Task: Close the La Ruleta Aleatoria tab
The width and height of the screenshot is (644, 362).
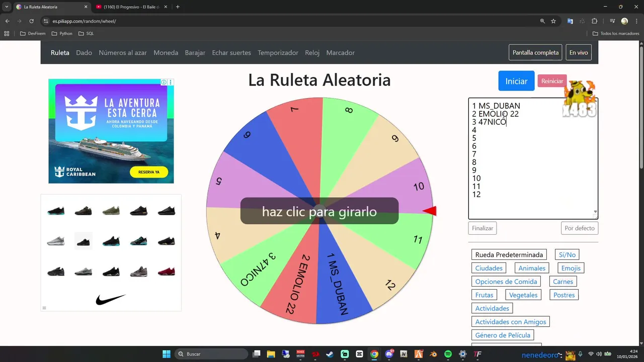Action: (86, 7)
